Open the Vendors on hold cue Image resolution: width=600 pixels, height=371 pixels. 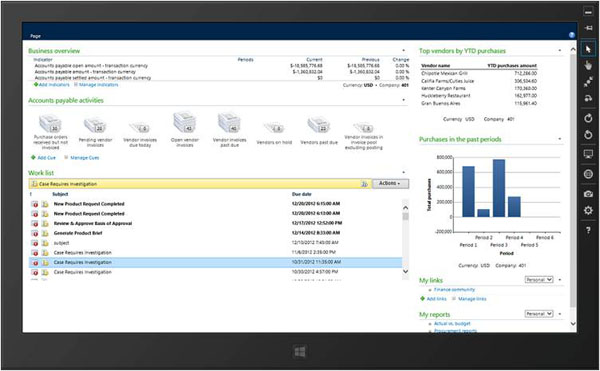click(274, 133)
